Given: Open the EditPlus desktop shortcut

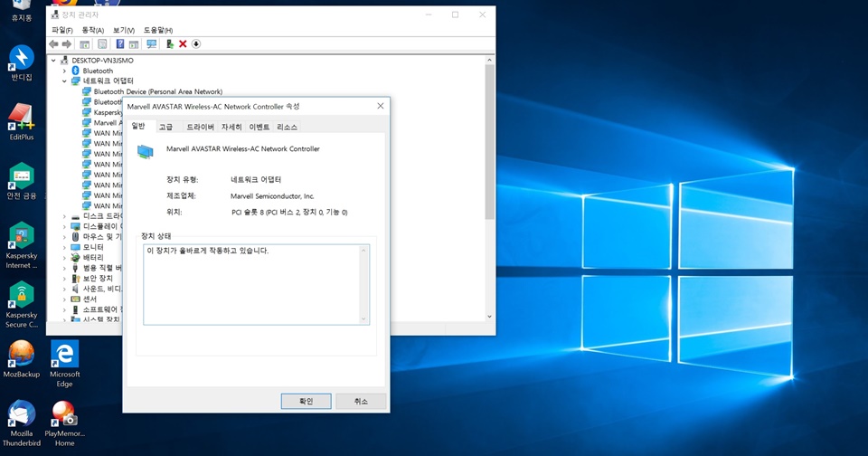Looking at the screenshot, I should pos(22,122).
